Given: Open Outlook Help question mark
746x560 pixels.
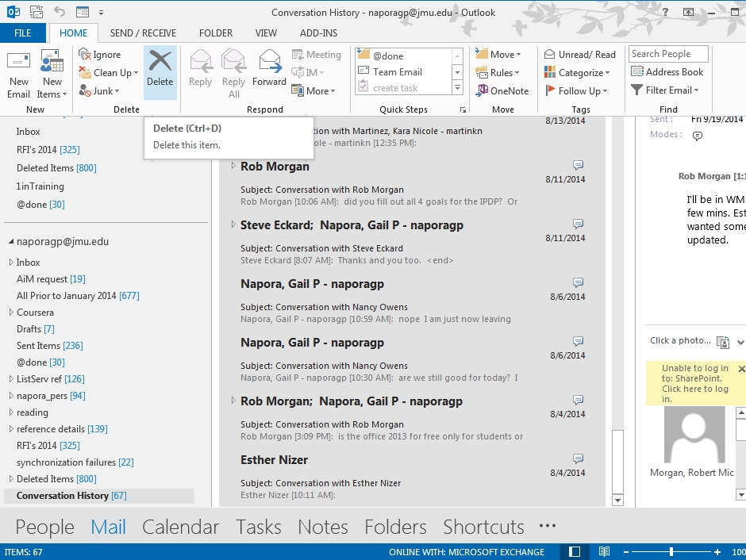Looking at the screenshot, I should (665, 13).
